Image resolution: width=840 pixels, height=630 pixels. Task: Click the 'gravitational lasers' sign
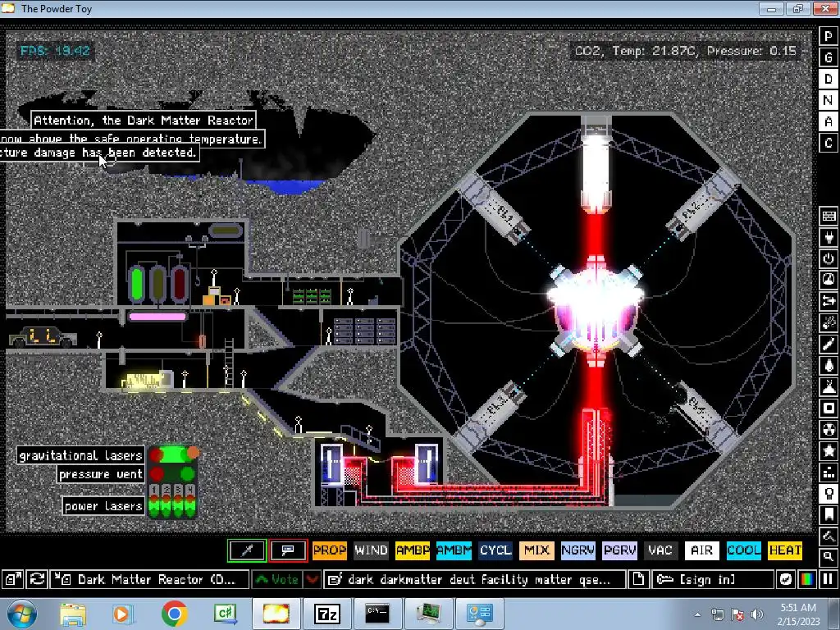point(80,455)
